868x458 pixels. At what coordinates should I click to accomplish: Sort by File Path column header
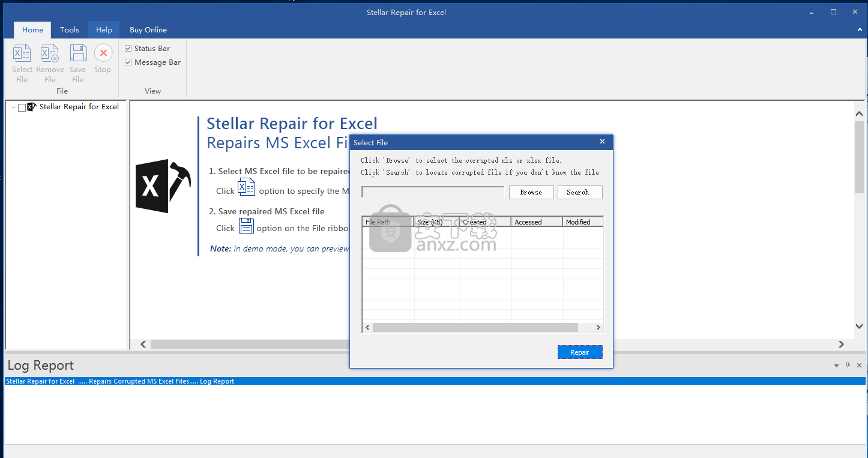click(x=388, y=222)
